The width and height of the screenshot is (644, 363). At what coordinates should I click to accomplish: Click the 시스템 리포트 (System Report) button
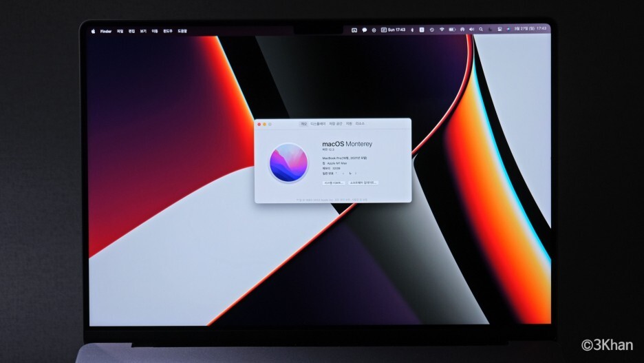tap(333, 183)
